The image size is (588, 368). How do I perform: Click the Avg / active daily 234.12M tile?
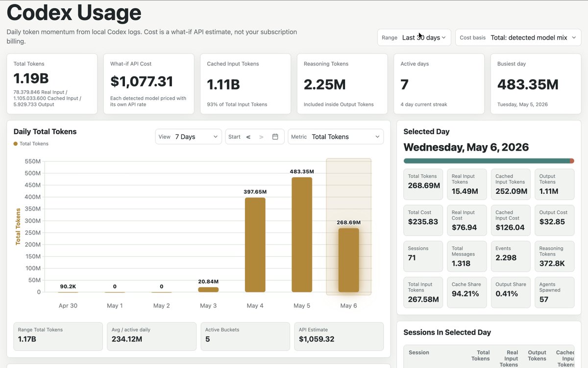tap(152, 336)
